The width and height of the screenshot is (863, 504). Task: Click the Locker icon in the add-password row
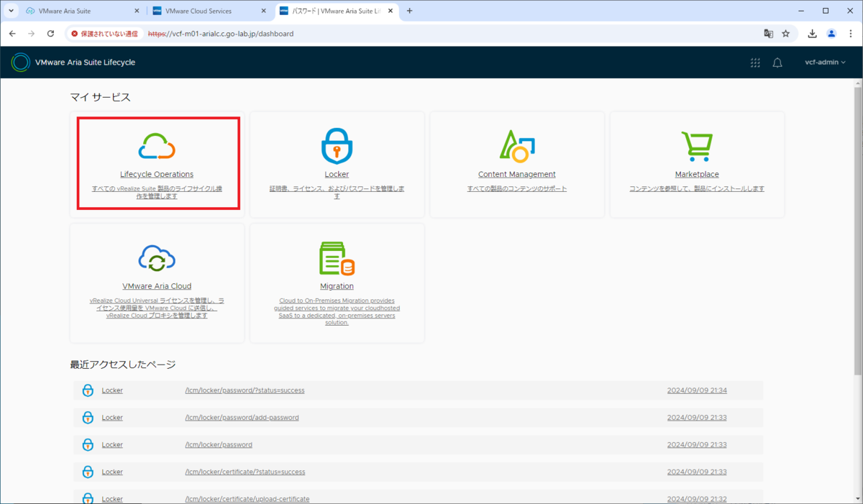[x=88, y=418]
